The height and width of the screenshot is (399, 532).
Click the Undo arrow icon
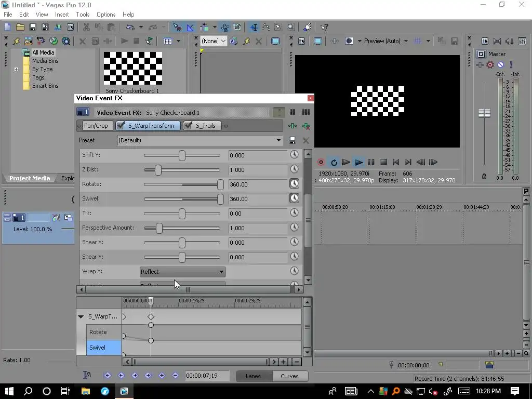pos(130,27)
